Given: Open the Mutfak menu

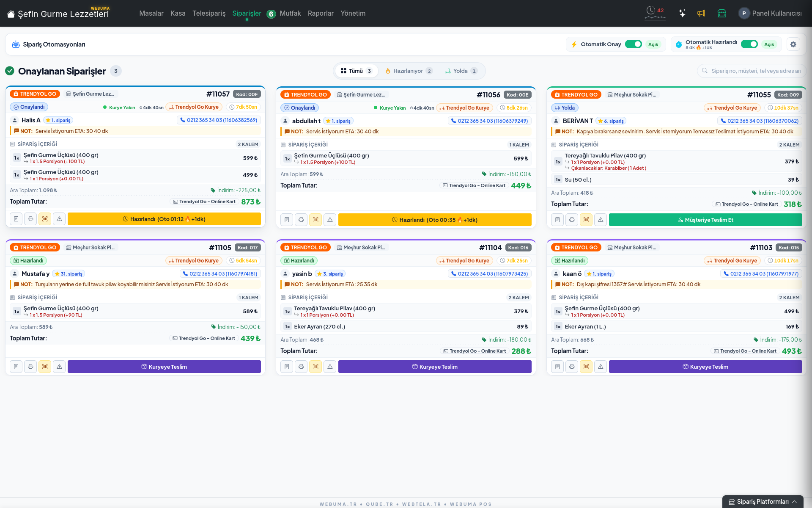Looking at the screenshot, I should (290, 14).
